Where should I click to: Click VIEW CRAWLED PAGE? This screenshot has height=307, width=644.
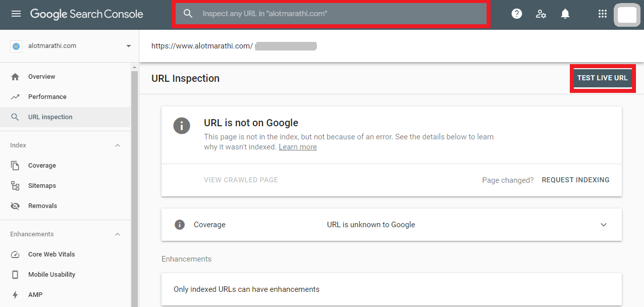241,180
